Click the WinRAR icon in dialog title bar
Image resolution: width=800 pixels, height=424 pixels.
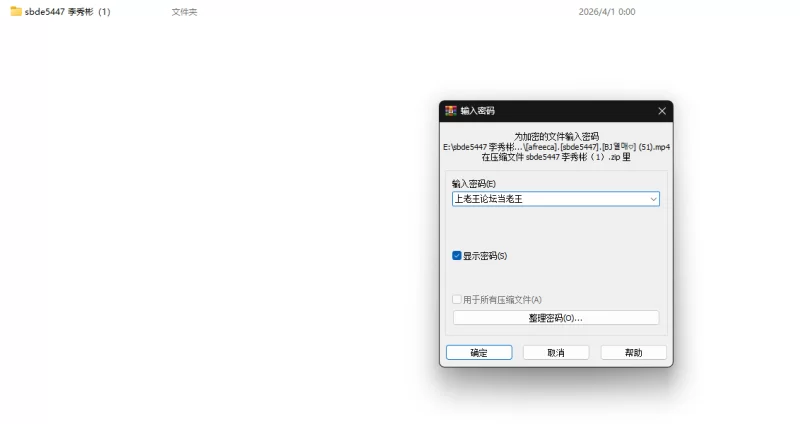point(451,111)
